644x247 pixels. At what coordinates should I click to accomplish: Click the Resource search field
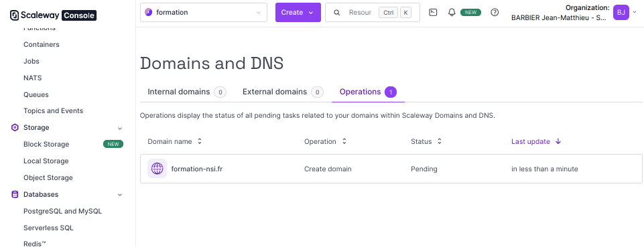coord(373,12)
